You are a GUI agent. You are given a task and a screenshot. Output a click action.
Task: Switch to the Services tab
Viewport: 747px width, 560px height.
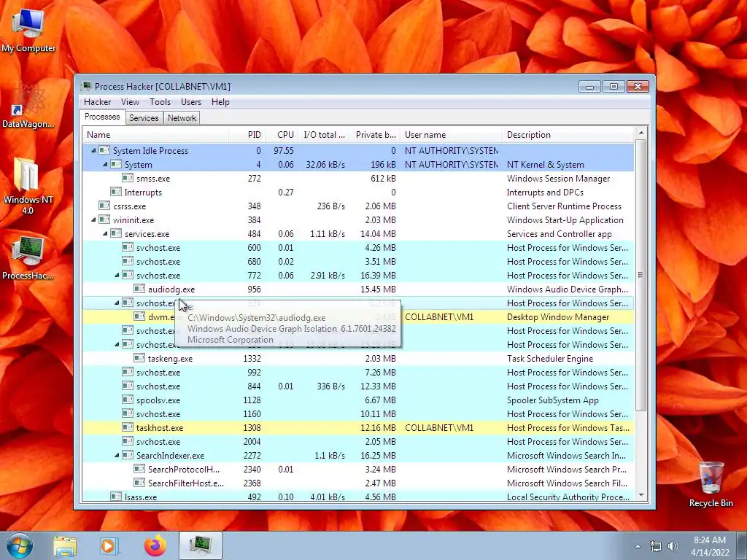coord(144,118)
